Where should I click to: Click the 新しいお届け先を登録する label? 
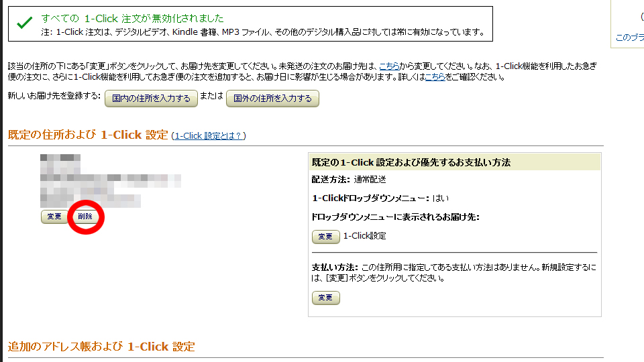tap(54, 96)
